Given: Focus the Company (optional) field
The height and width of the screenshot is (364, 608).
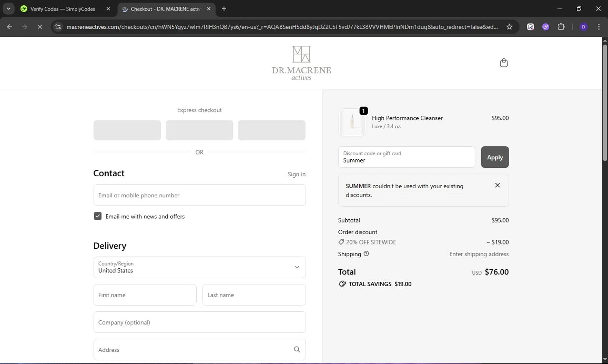Looking at the screenshot, I should point(199,322).
